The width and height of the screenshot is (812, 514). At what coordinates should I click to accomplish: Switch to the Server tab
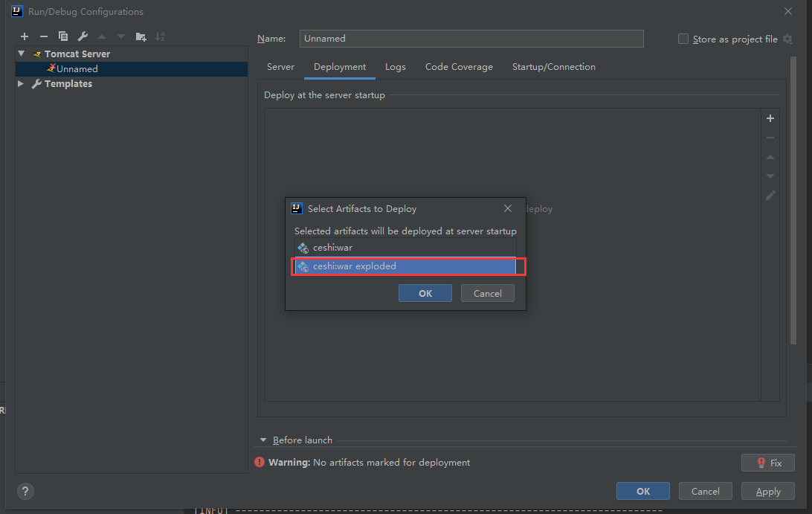[280, 67]
